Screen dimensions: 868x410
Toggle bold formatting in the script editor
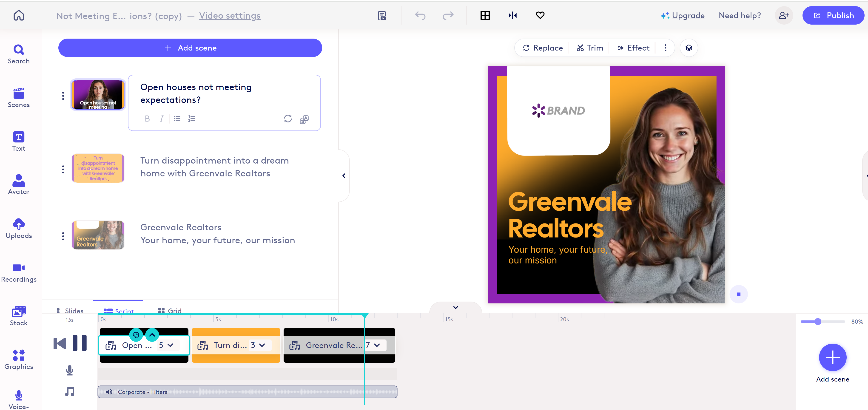coord(147,119)
